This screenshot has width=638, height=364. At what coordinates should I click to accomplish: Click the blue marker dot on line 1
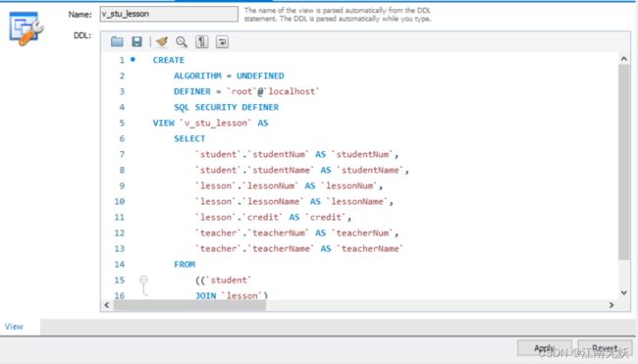(x=133, y=60)
